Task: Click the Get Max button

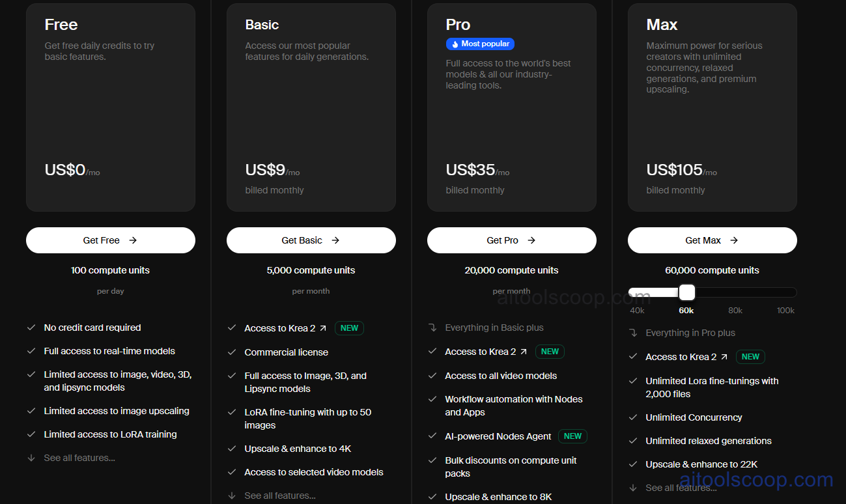Action: 712,240
